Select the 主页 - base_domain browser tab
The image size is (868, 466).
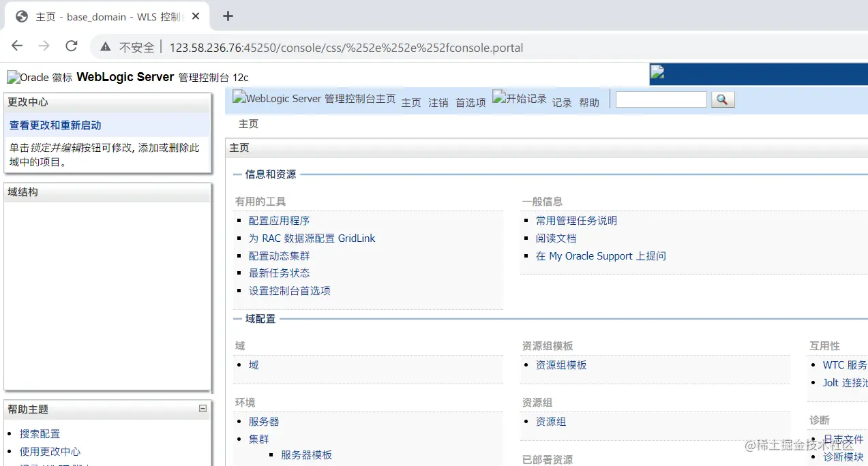(106, 16)
